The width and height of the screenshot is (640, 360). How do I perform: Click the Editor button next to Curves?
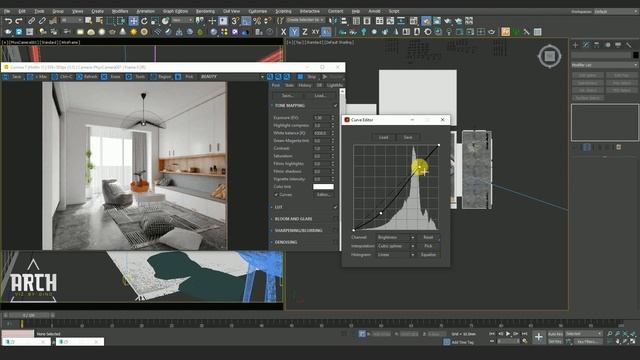323,195
